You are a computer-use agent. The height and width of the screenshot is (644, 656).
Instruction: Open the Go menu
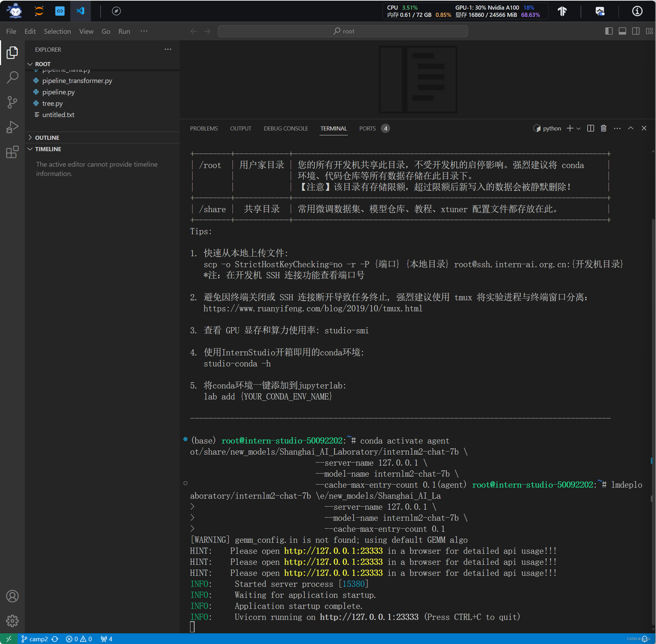pos(106,31)
